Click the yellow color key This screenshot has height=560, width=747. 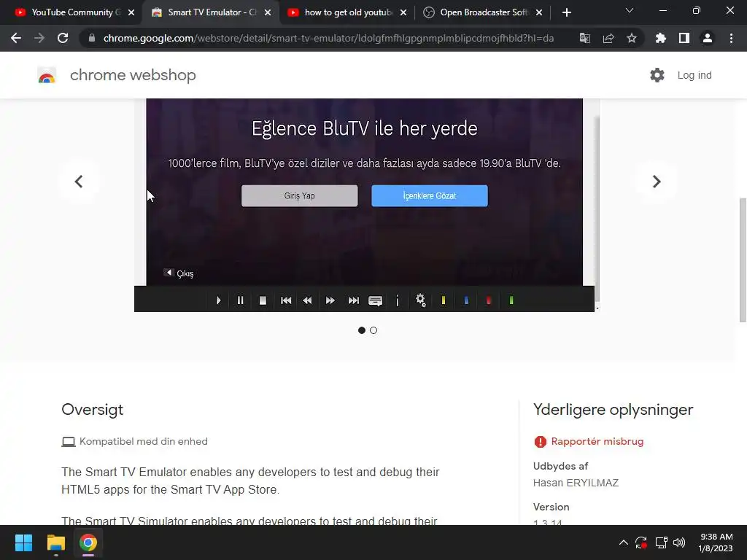tap(443, 300)
